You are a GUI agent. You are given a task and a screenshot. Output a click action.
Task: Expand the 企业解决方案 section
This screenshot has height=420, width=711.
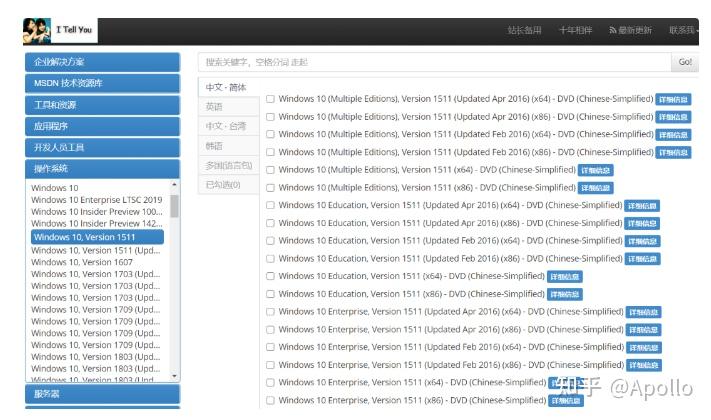[102, 62]
